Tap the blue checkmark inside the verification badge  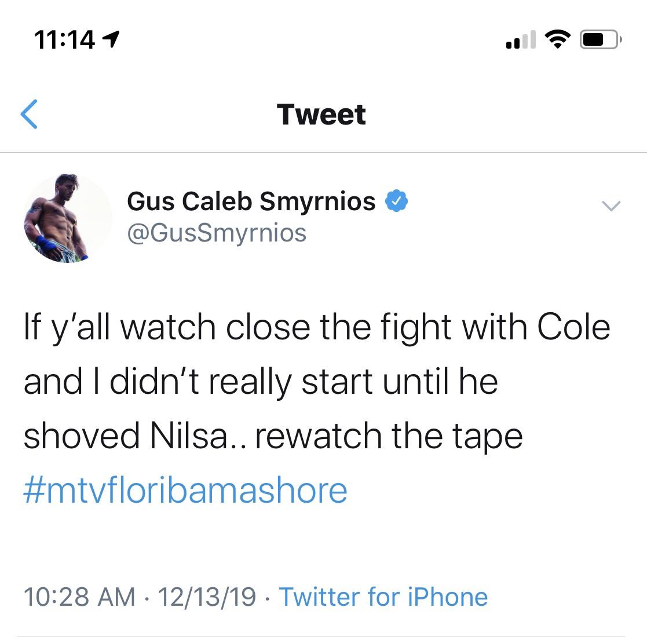click(396, 200)
